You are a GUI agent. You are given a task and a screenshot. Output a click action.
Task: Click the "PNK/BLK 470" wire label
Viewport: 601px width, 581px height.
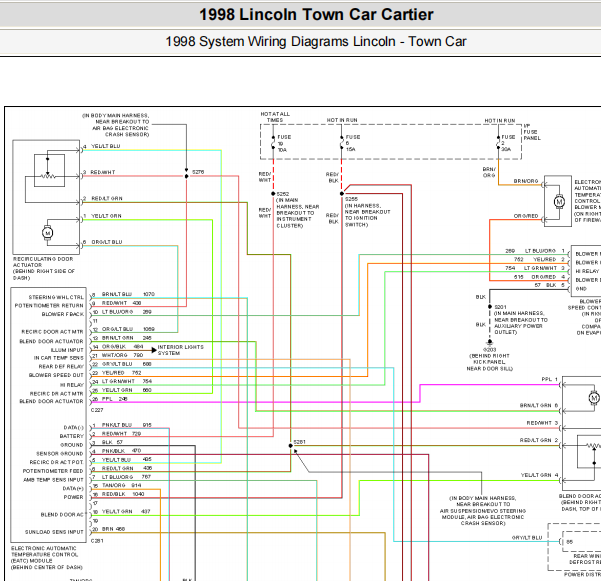pyautogui.click(x=122, y=451)
